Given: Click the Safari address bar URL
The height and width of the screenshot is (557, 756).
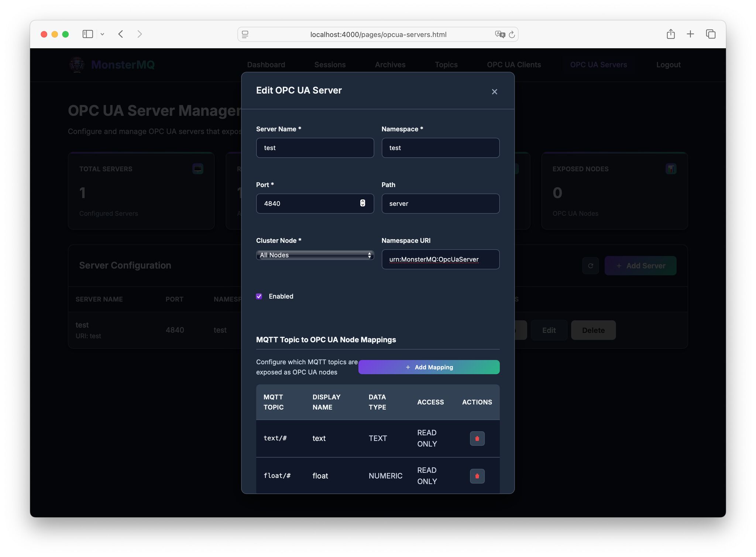Looking at the screenshot, I should click(x=378, y=34).
